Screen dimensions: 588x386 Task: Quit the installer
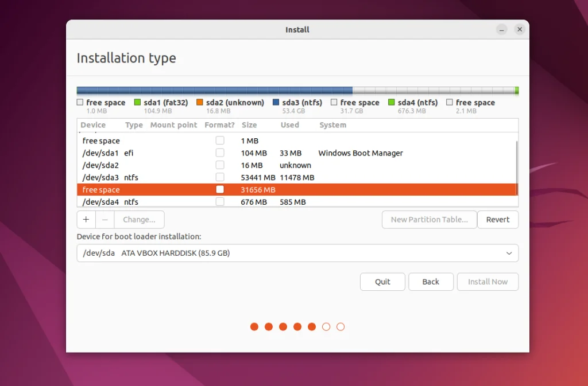pos(382,282)
